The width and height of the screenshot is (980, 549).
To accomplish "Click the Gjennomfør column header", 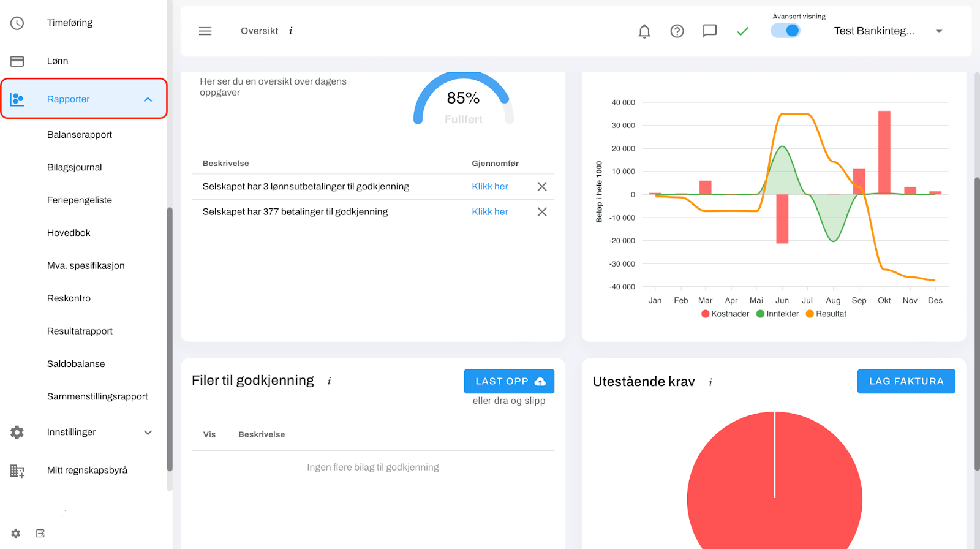I will 495,164.
